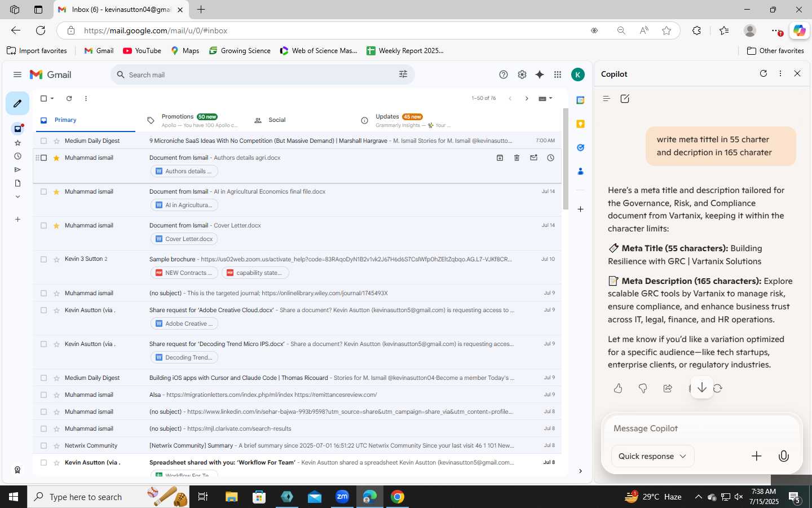Unstar the Cover Letter.docx email

point(56,226)
